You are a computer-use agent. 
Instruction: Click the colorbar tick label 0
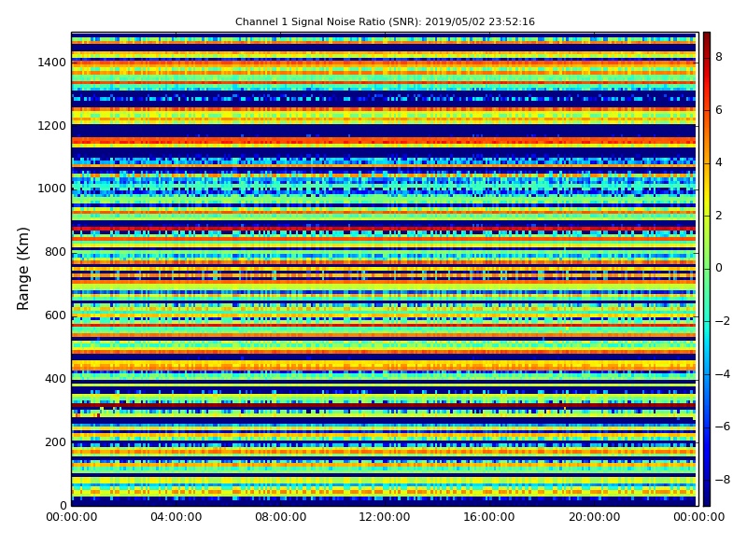point(719,268)
